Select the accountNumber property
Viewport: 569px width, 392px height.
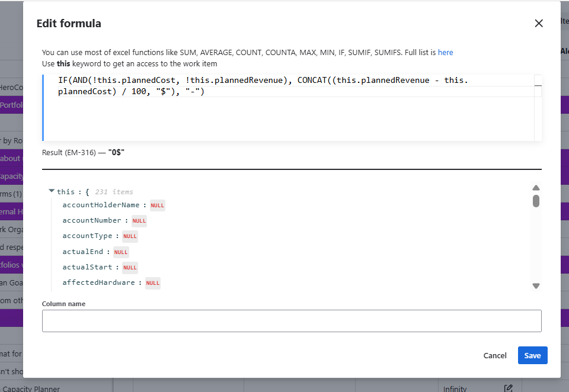pyautogui.click(x=92, y=220)
